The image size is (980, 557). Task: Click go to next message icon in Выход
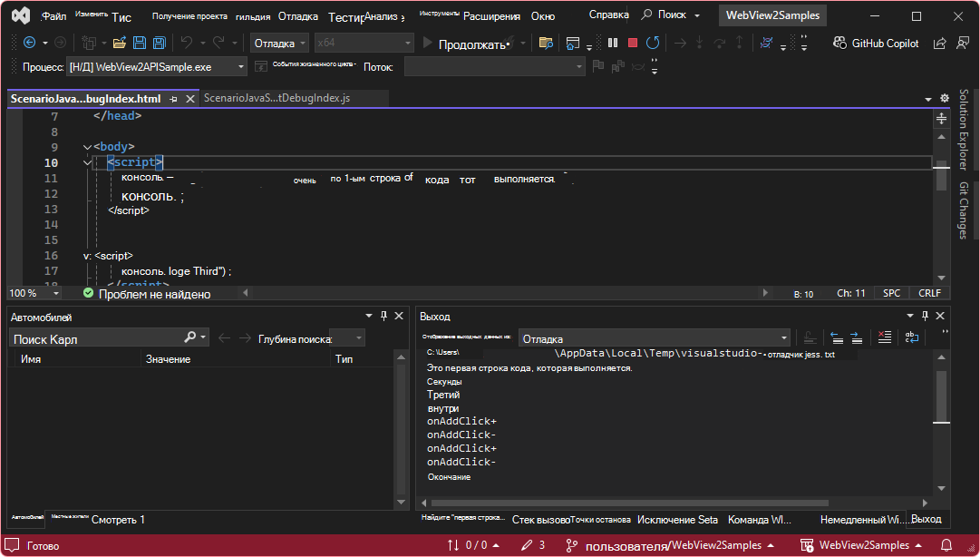click(856, 337)
